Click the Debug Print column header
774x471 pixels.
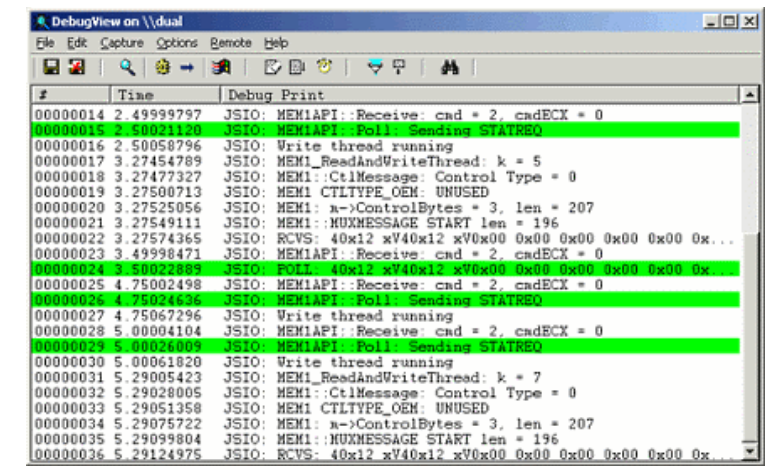click(480, 94)
